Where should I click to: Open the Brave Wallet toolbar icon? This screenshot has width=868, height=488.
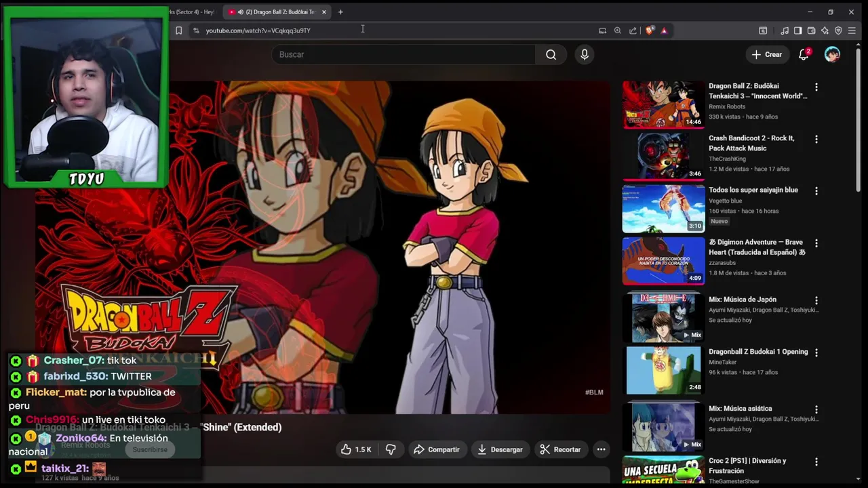click(x=811, y=30)
